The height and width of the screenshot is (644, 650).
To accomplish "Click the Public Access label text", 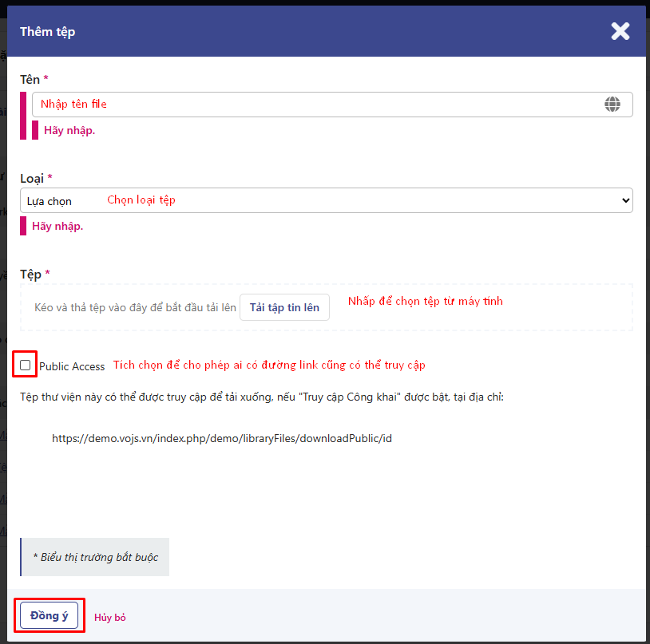I will [x=72, y=366].
